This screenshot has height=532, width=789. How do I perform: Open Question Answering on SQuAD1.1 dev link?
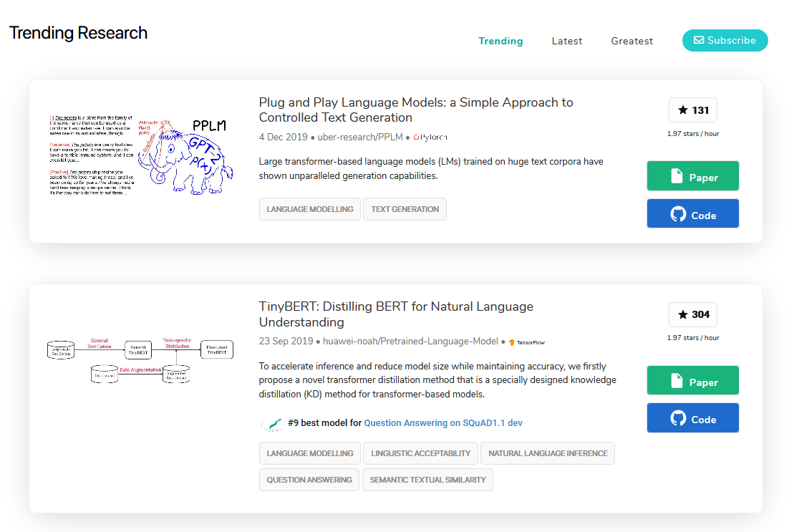(443, 423)
